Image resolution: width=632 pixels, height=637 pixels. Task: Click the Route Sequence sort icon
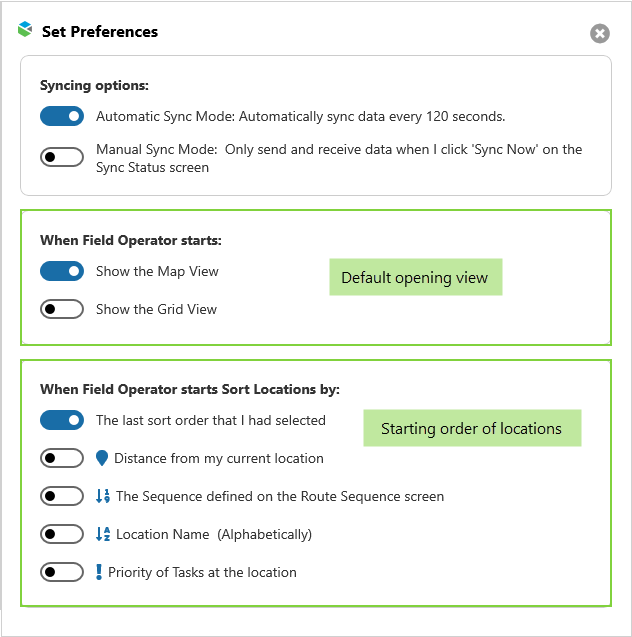[102, 496]
